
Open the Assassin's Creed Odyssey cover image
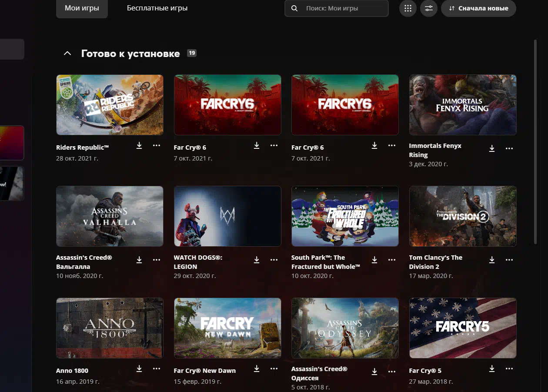(345, 328)
